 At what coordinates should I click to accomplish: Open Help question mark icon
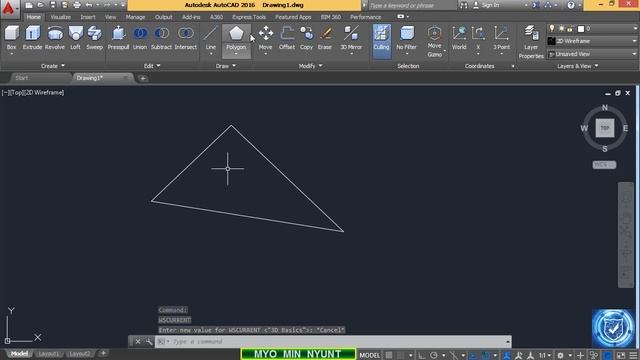click(x=571, y=5)
